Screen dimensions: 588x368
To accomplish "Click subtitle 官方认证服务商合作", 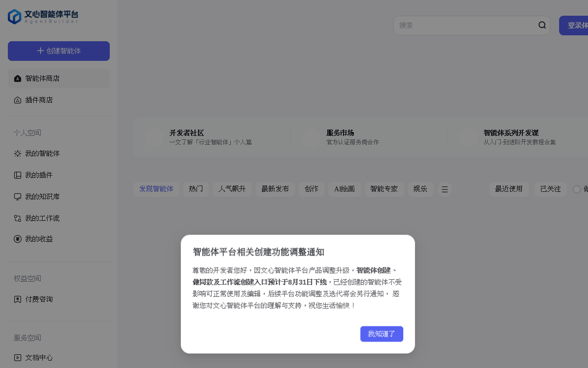I will [x=353, y=142].
